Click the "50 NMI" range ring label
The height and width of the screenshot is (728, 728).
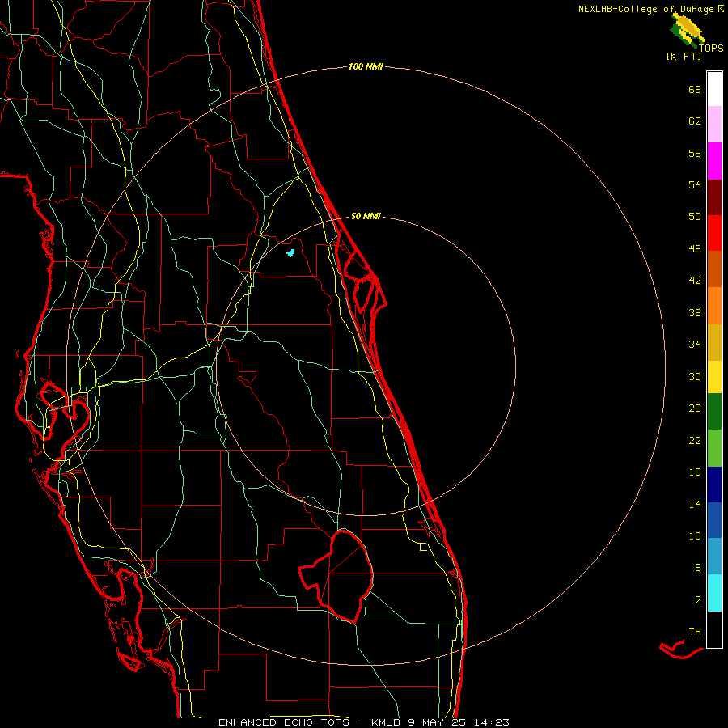click(x=366, y=216)
